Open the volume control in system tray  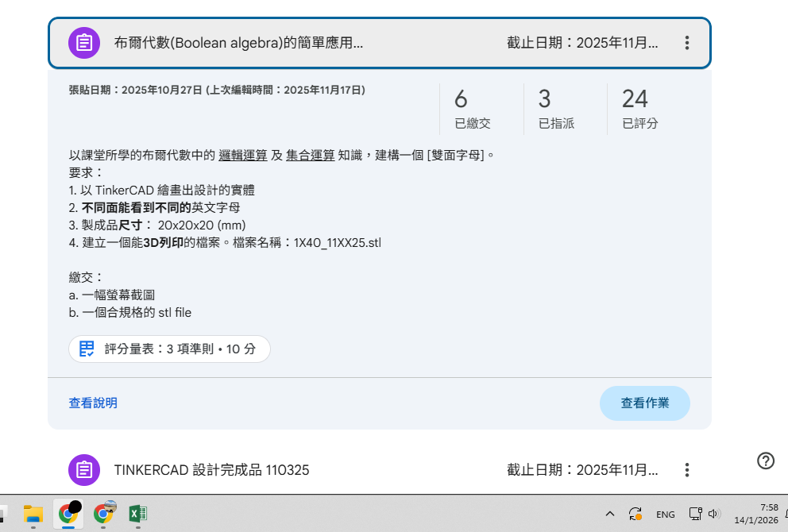click(x=713, y=514)
